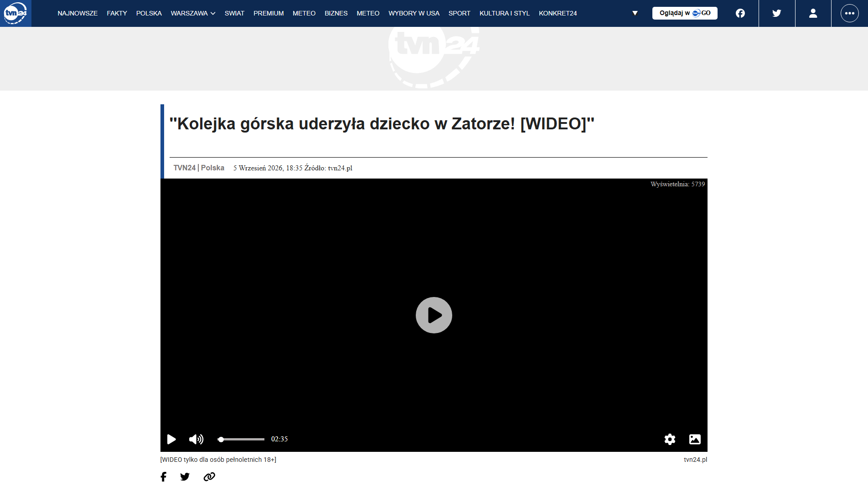Open the Najnowsze section
Viewport: 868px width, 491px height.
pos(77,13)
